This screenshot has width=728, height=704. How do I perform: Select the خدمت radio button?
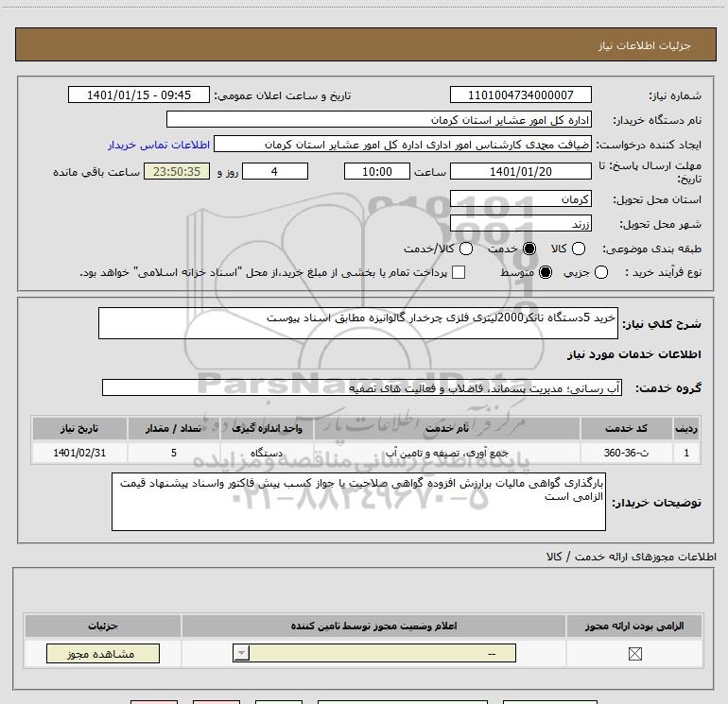click(529, 249)
